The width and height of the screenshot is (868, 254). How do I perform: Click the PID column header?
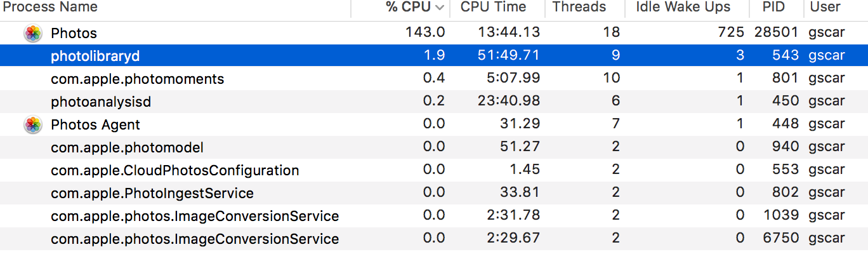tap(774, 8)
